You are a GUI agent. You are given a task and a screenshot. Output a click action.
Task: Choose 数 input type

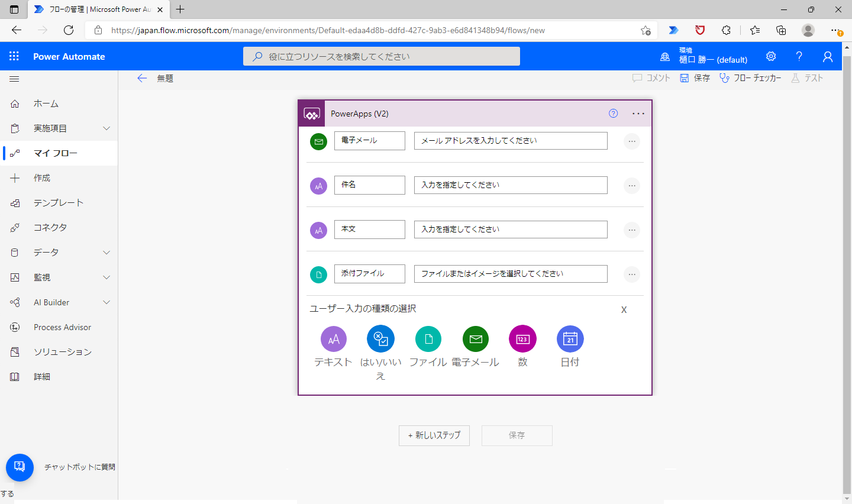tap(522, 339)
